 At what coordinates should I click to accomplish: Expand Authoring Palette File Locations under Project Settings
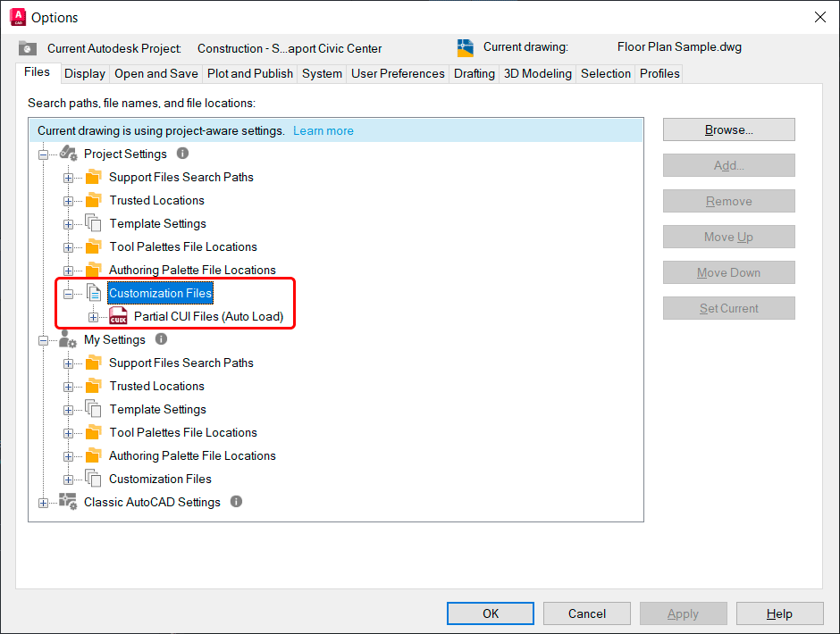tap(68, 271)
